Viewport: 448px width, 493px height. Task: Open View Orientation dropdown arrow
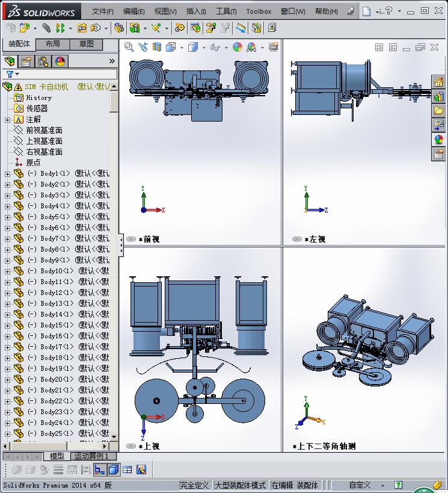(182, 48)
